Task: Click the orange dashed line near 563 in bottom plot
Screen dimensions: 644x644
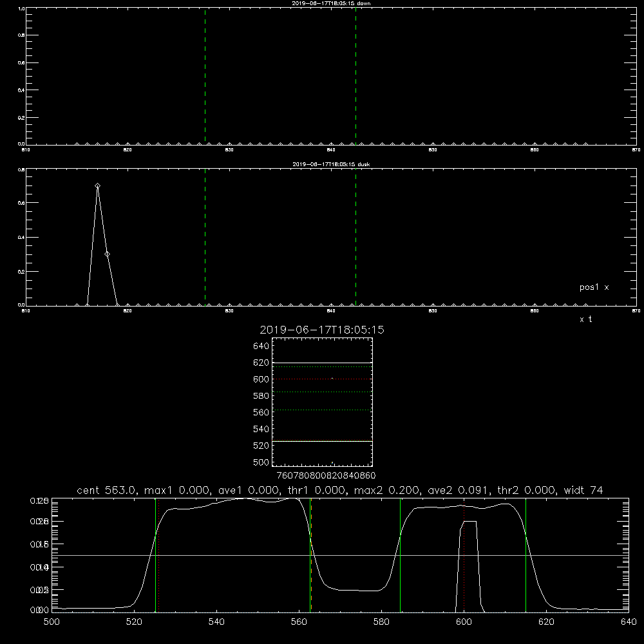Action: (311, 555)
